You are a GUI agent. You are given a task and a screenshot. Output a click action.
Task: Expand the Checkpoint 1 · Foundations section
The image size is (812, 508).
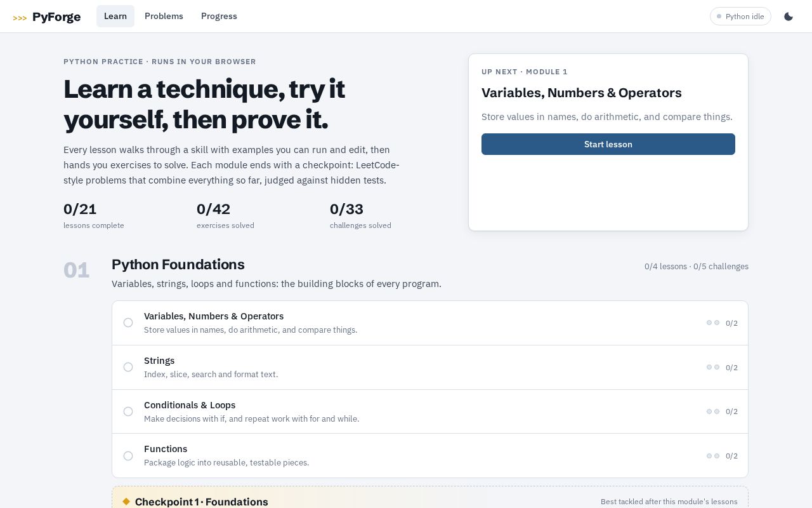click(x=430, y=498)
